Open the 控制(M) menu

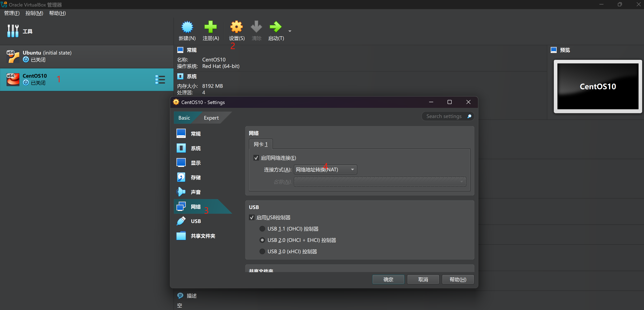(34, 13)
